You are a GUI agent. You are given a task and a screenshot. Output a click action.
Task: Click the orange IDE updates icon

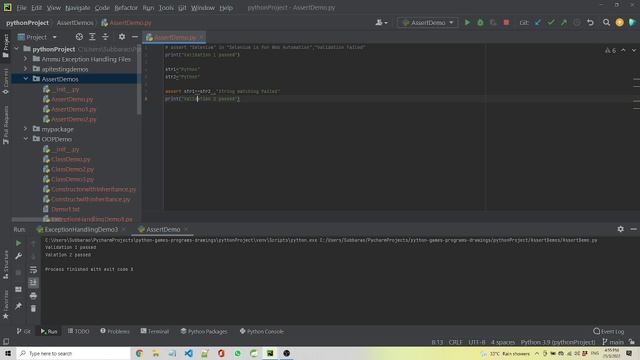click(x=620, y=23)
